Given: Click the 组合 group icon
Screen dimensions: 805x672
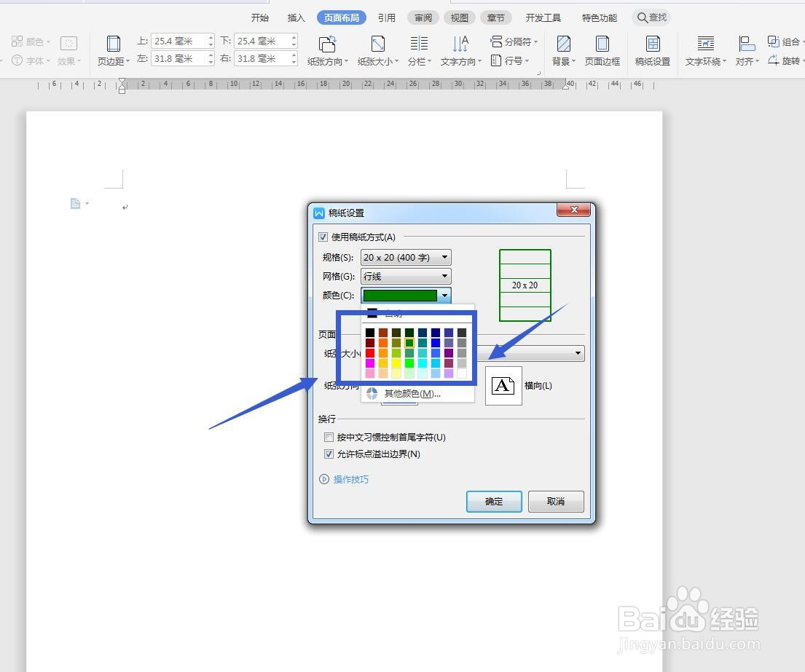Looking at the screenshot, I should pos(773,41).
